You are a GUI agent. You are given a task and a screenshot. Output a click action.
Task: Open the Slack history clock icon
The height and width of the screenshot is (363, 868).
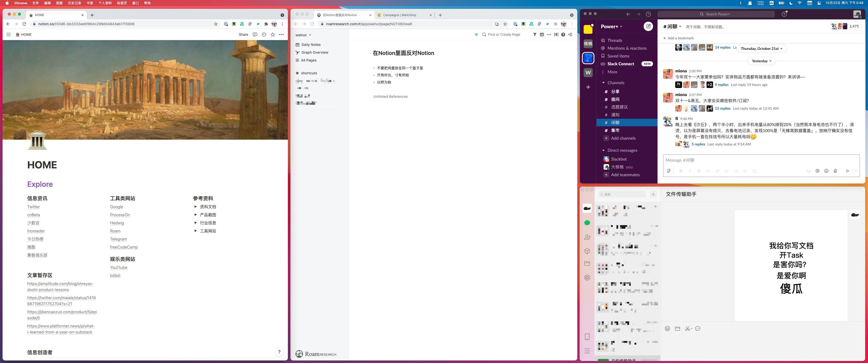(648, 14)
